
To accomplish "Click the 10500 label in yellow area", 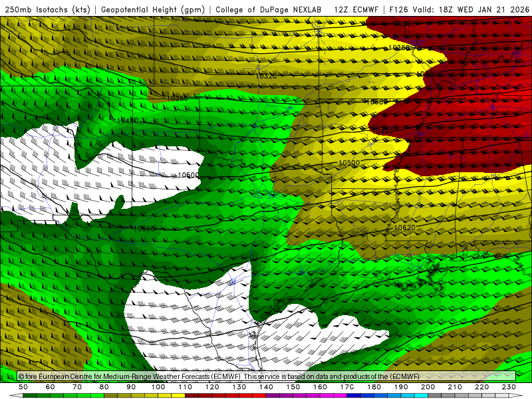I will click(x=349, y=163).
